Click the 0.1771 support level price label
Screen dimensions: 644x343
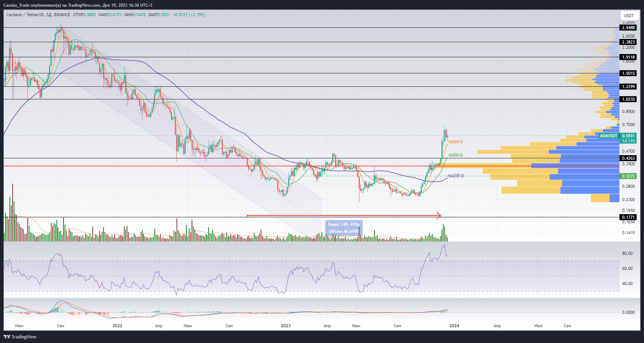tap(628, 217)
